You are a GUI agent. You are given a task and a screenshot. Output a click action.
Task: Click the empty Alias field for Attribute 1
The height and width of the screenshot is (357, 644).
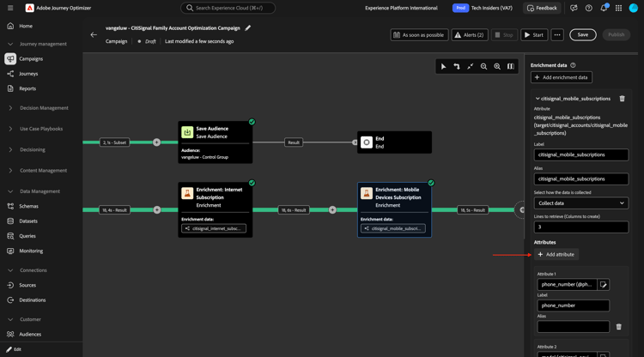(573, 327)
